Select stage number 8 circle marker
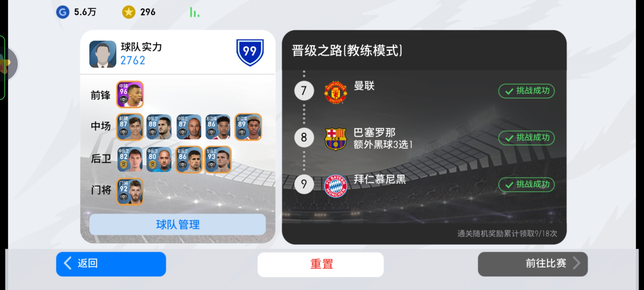644x290 pixels. point(304,137)
